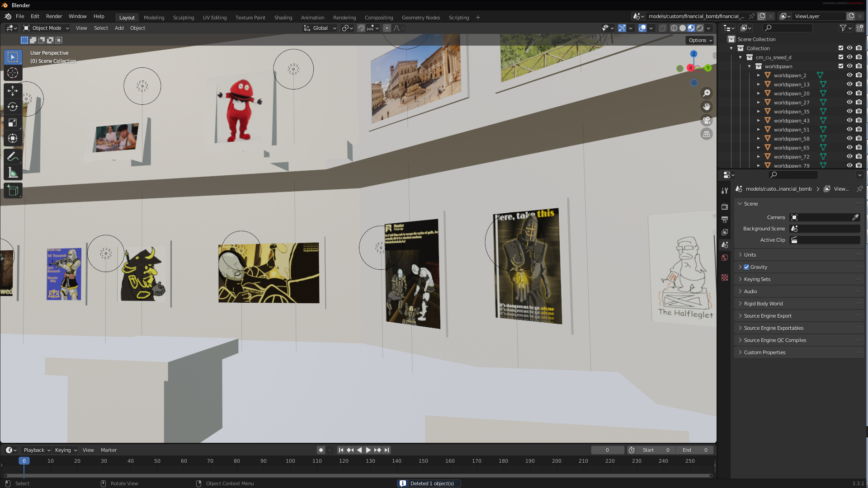Switch to solid viewport shading
Image resolution: width=868 pixels, height=488 pixels.
coord(683,28)
